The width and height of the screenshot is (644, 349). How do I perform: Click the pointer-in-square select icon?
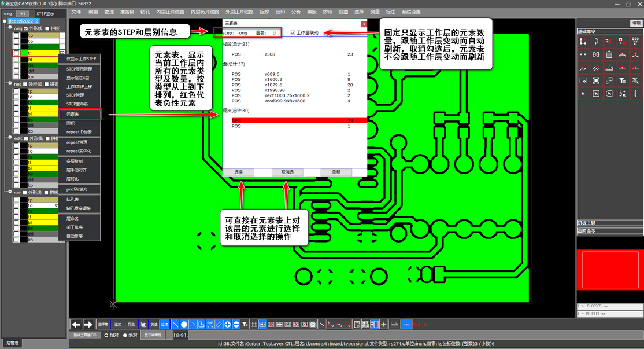click(596, 94)
